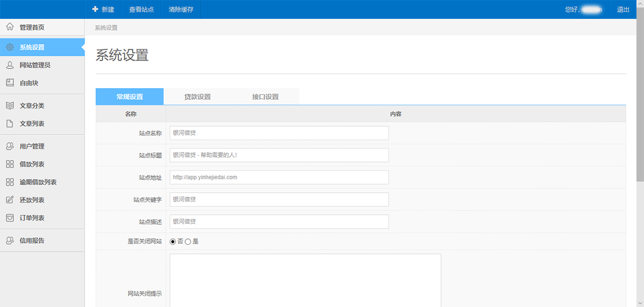Click 清除缓存 in the top bar
This screenshot has height=307, width=644.
click(x=181, y=9)
